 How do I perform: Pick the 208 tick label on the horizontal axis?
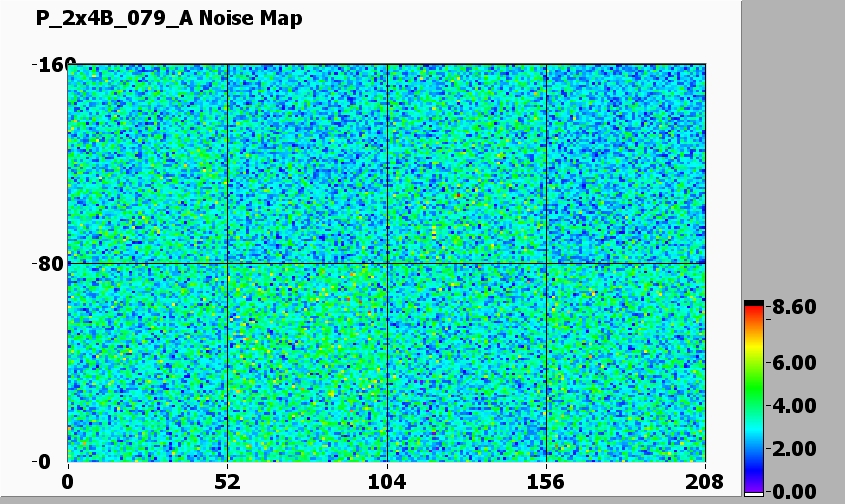click(x=705, y=481)
